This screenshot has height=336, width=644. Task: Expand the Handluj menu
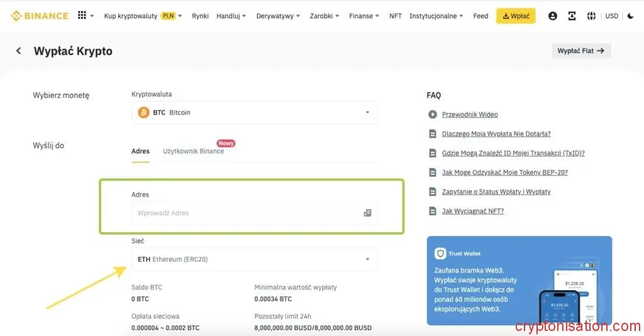[231, 16]
